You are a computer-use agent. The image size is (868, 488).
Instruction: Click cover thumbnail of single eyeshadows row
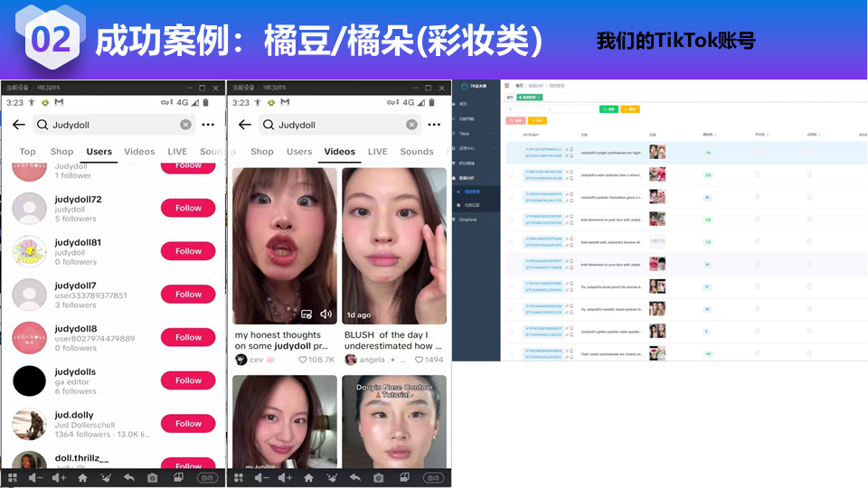[657, 152]
